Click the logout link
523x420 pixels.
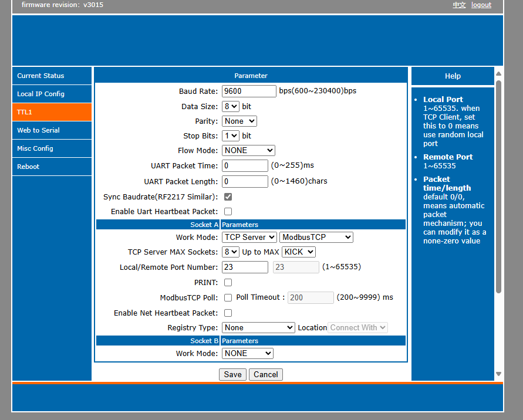[481, 5]
